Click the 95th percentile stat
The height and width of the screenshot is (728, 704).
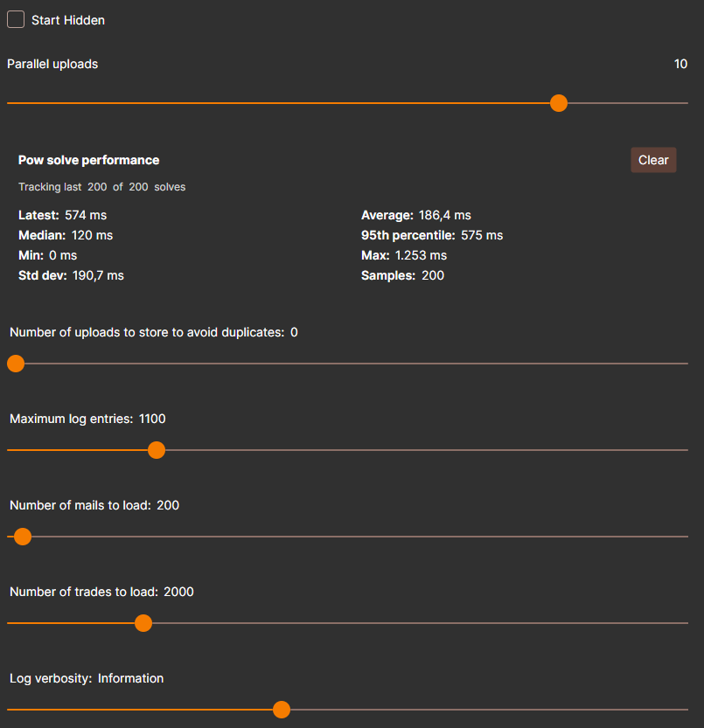tap(431, 235)
